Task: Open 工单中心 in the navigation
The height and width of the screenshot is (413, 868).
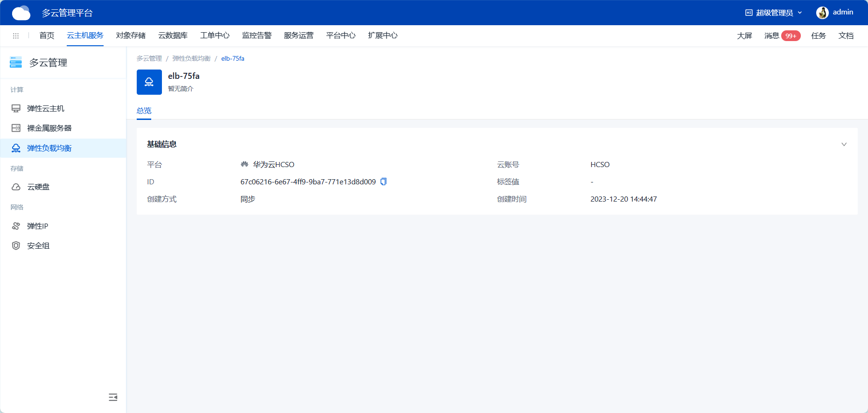Action: tap(215, 35)
